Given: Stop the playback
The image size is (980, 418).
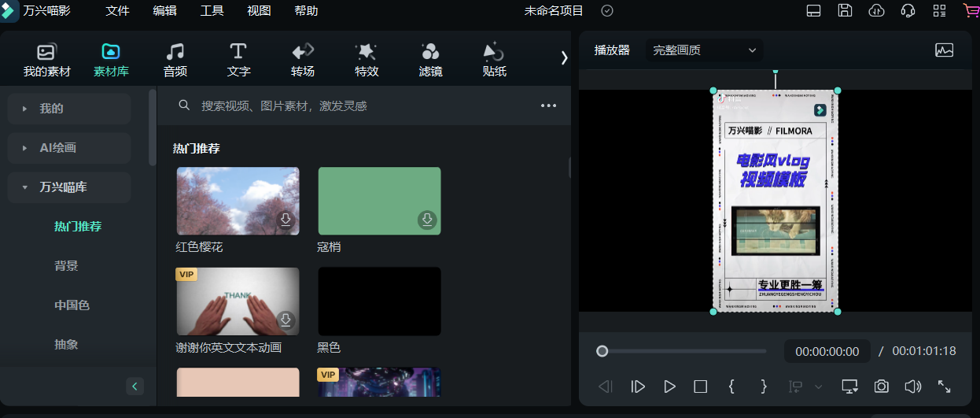Looking at the screenshot, I should [x=701, y=387].
